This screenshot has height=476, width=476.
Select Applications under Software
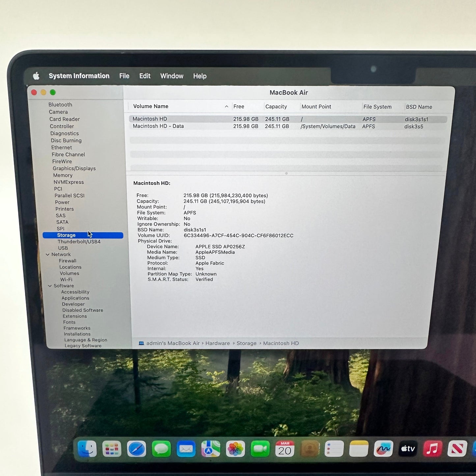click(75, 298)
